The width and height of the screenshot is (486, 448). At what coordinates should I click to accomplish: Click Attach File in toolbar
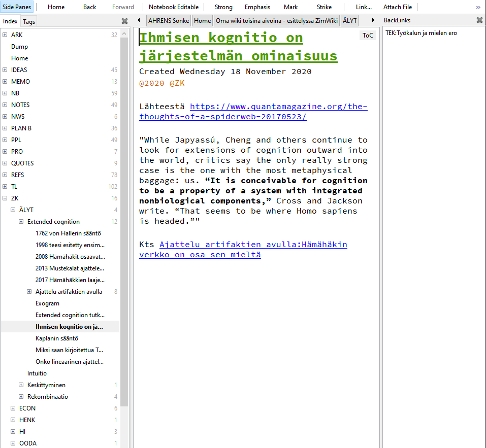point(398,7)
